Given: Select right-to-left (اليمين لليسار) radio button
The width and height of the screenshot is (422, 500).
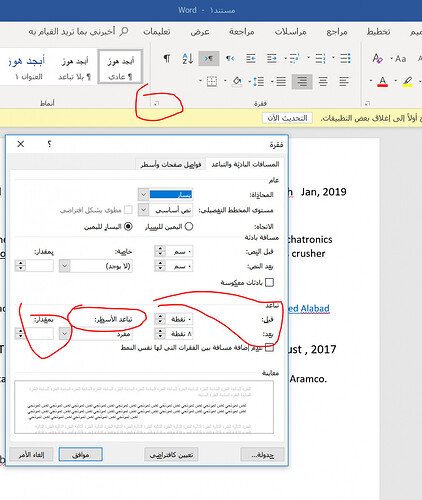Looking at the screenshot, I should [x=189, y=227].
